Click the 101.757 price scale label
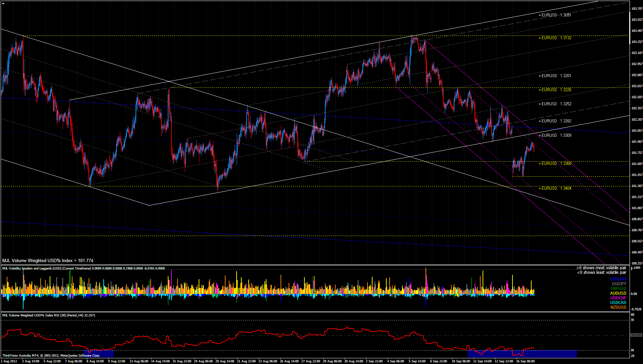The width and height of the screenshot is (643, 364). [x=637, y=153]
